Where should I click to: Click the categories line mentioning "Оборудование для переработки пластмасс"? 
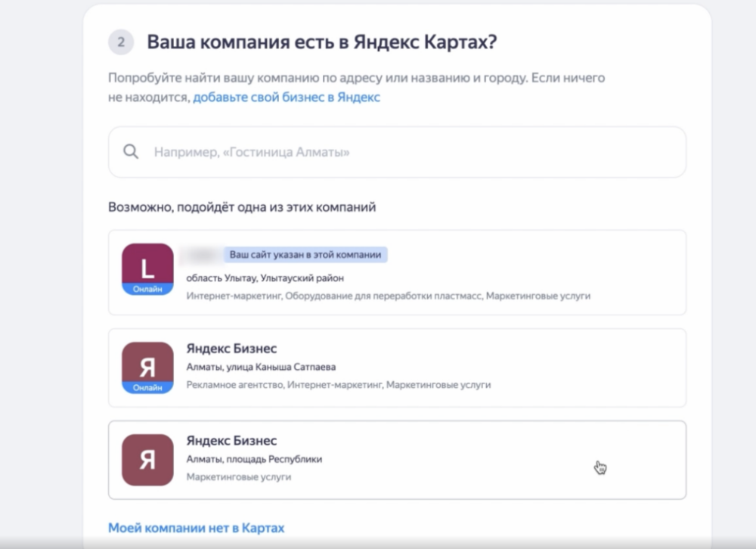[388, 296]
